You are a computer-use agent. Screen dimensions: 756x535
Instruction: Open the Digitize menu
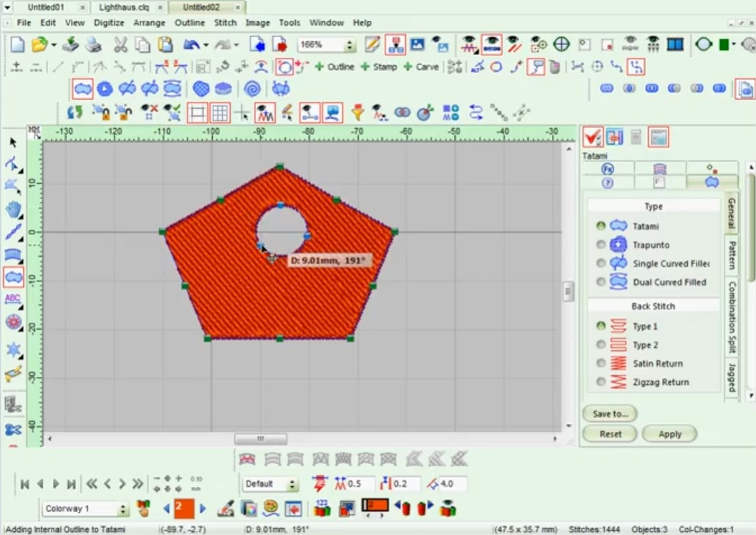tap(109, 23)
